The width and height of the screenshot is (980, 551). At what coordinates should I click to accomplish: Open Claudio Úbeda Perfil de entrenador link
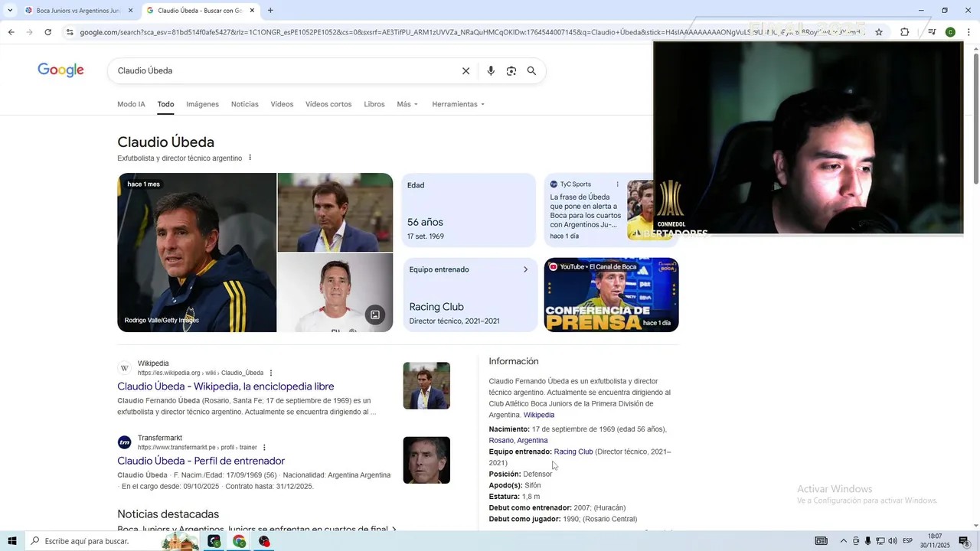201,461
